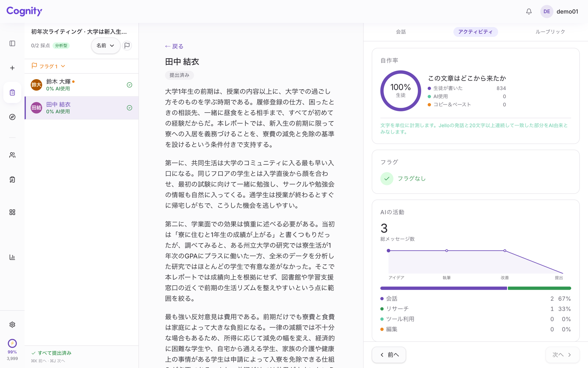Image resolution: width=588 pixels, height=368 pixels.
Task: Go to previous student with 前へ
Action: coord(389,355)
